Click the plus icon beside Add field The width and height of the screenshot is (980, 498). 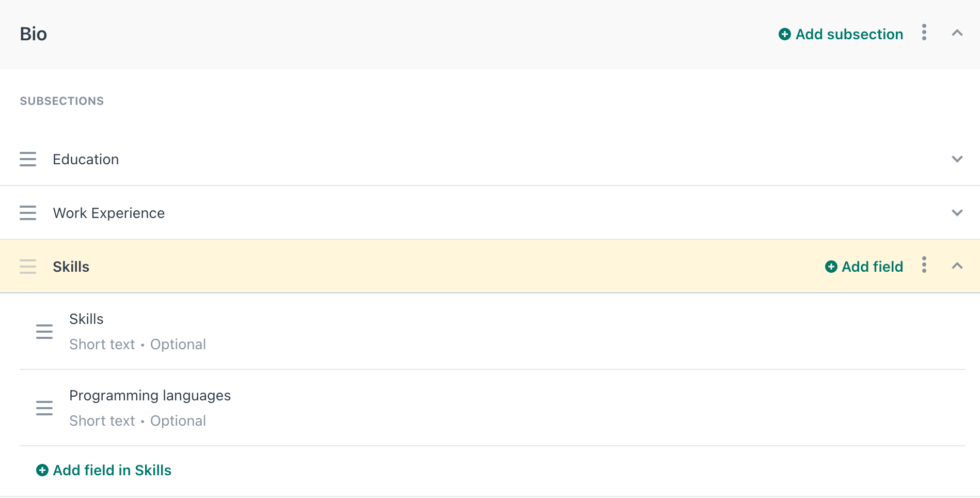[x=831, y=267]
